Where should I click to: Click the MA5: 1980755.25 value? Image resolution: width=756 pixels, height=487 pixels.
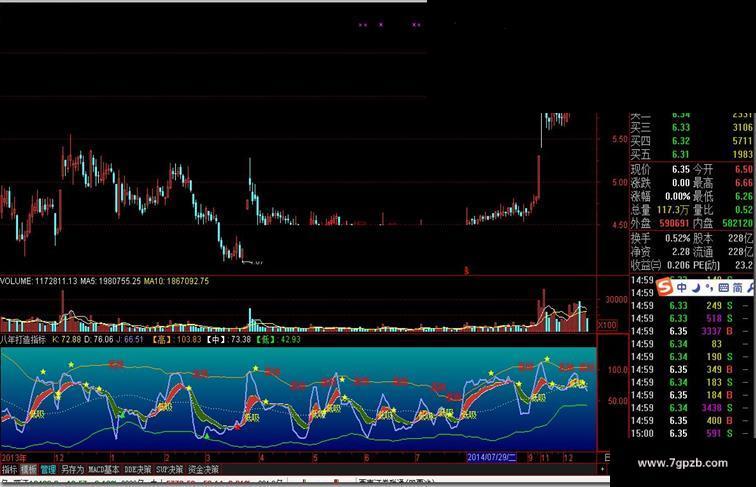pos(110,281)
